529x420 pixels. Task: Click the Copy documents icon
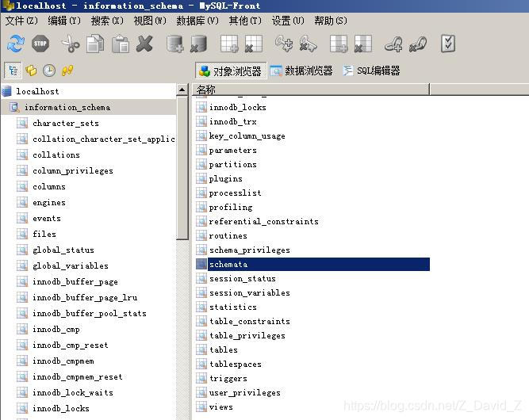click(x=95, y=44)
